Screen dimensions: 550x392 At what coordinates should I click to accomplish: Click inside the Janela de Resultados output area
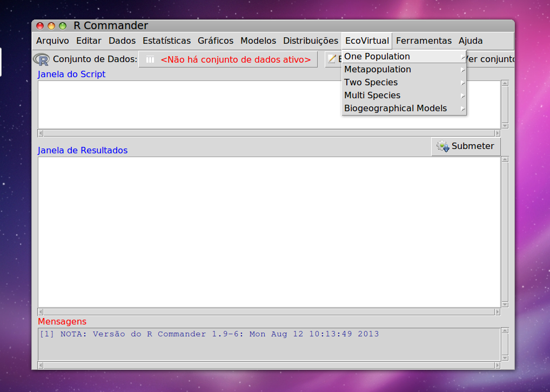click(269, 232)
